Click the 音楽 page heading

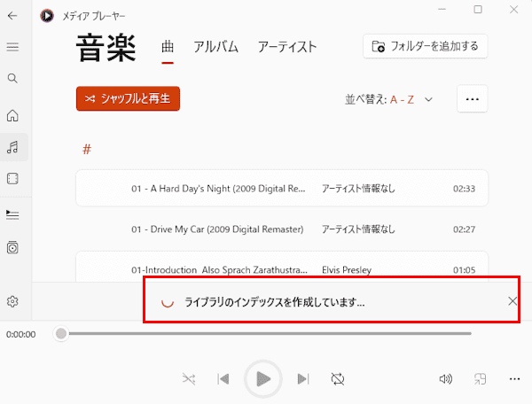(x=106, y=48)
